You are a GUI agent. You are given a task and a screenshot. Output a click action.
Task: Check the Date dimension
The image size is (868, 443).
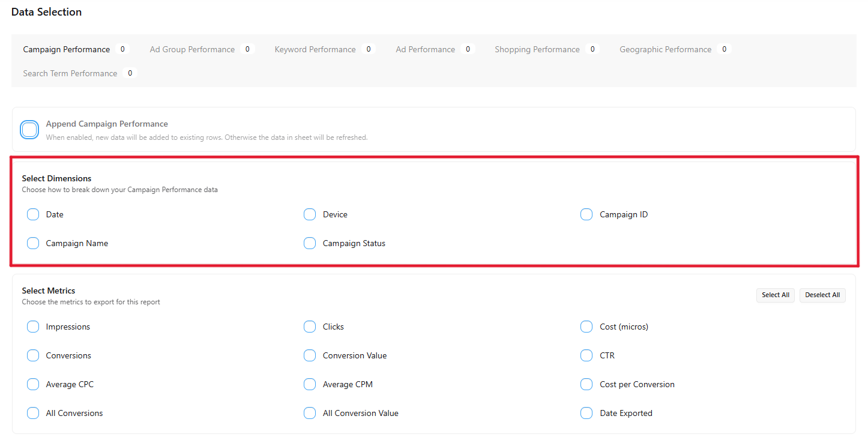33,214
